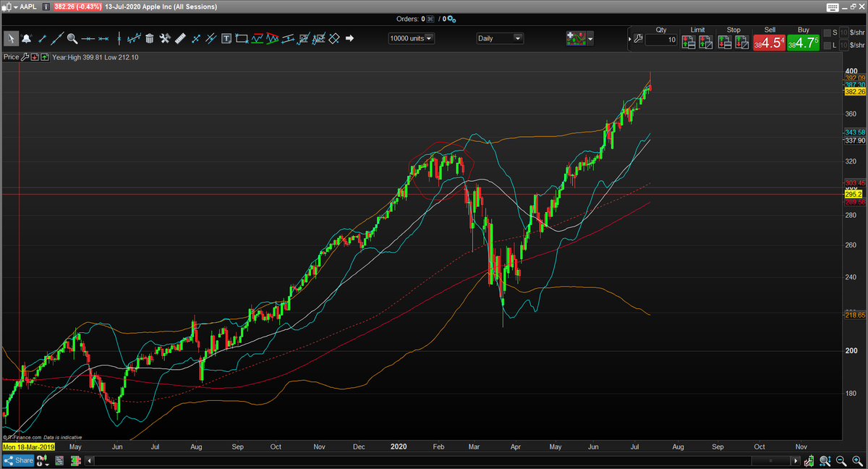Click the 343.58 axis value label
868x469 pixels.
(855, 132)
